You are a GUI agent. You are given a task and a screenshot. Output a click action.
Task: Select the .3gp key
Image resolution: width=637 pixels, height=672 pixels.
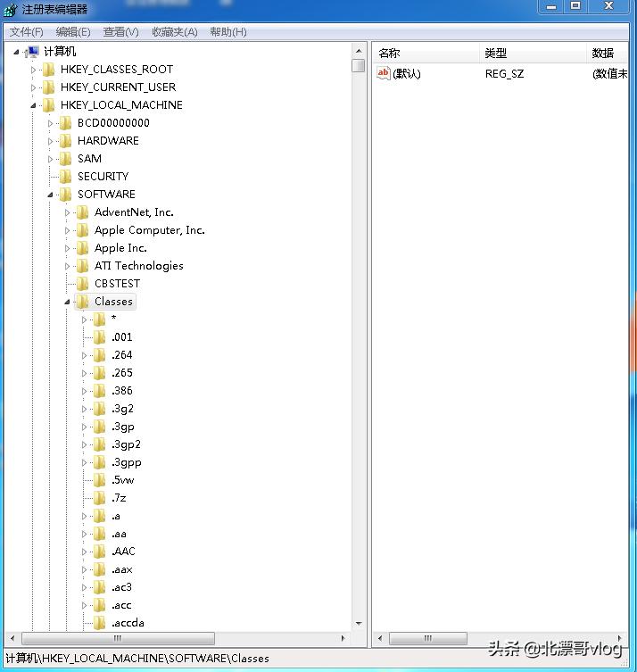[123, 427]
